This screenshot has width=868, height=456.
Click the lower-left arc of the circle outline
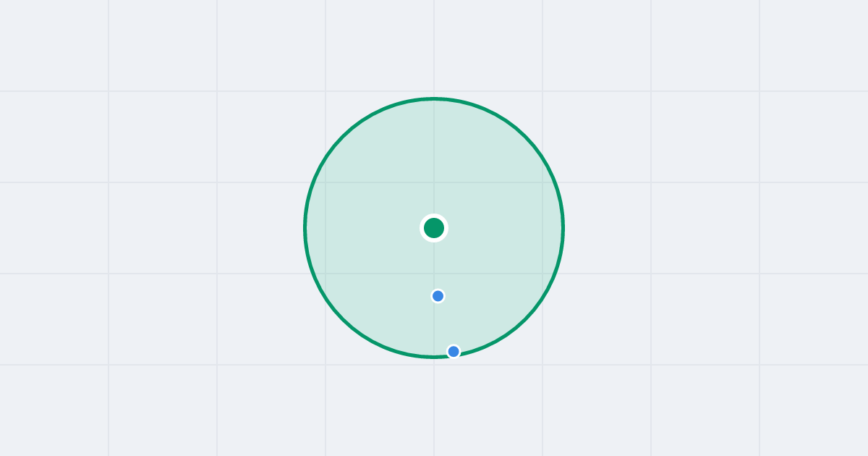[343, 319]
